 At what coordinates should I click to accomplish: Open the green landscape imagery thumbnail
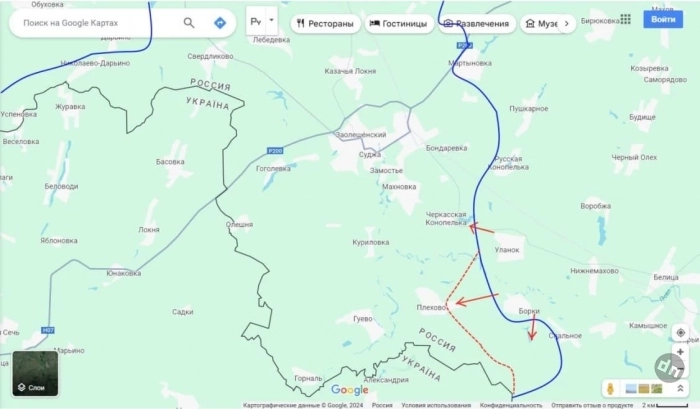coord(657,388)
